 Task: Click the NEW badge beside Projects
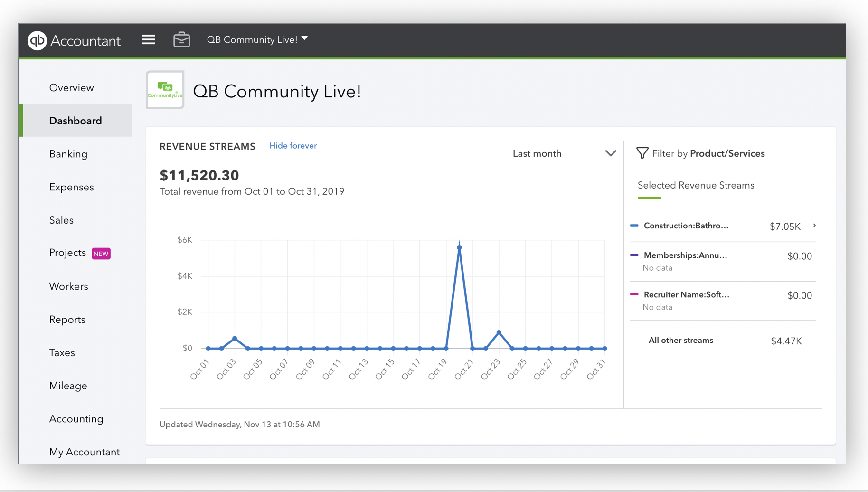coord(101,254)
